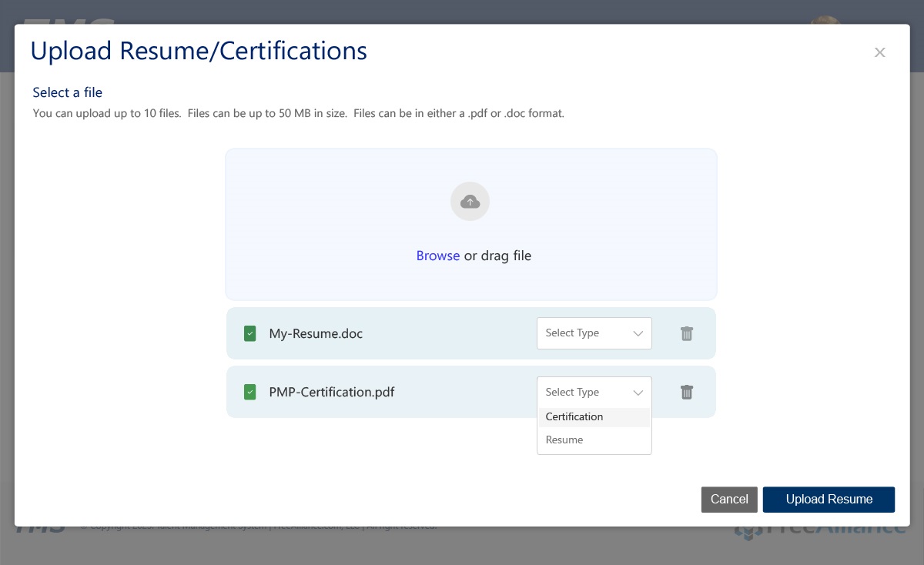Delete My-Resume.doc using its trash icon
This screenshot has width=924, height=565.
point(687,333)
